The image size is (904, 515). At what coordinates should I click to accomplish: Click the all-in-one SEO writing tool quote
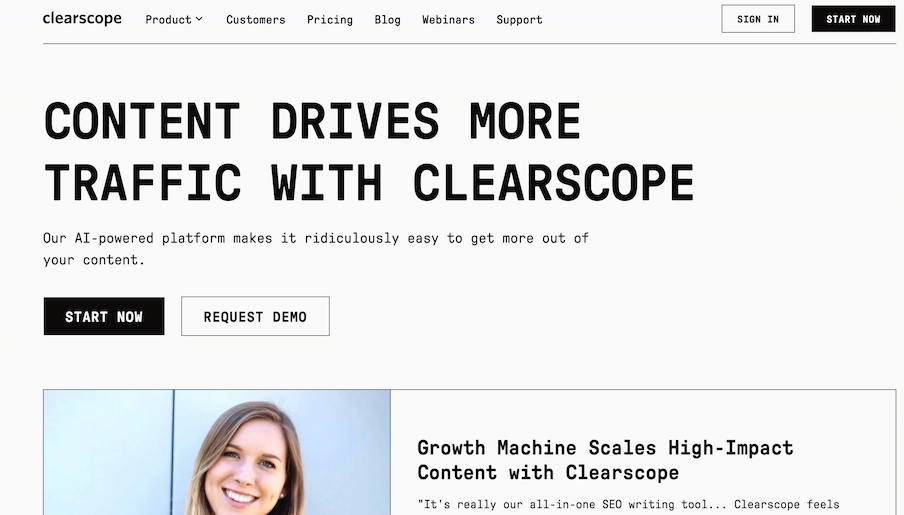coord(628,505)
